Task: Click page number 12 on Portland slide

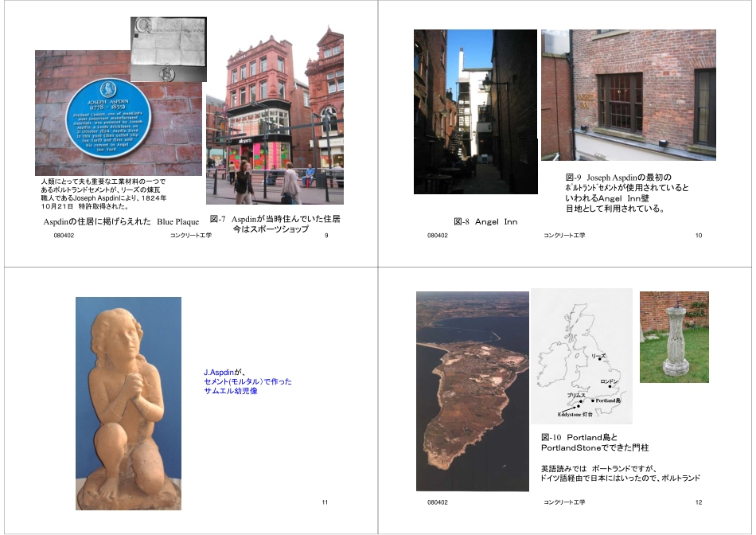Action: (699, 502)
